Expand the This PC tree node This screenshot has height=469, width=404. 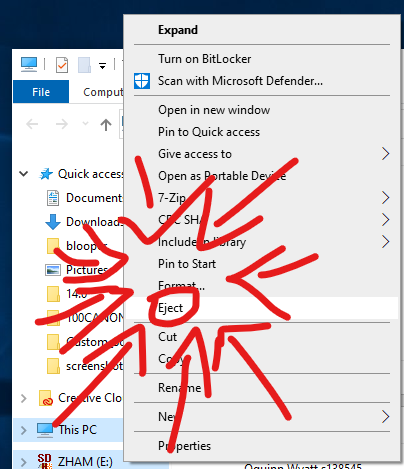pos(24,430)
